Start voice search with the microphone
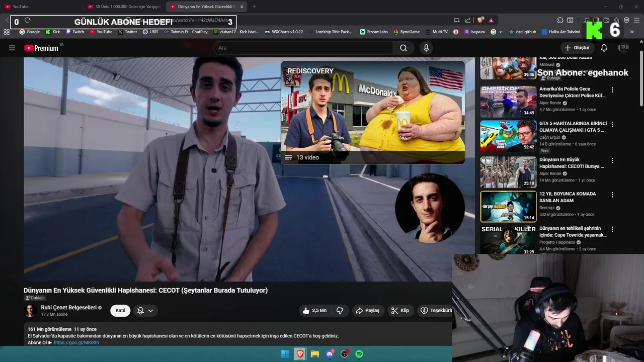 [x=426, y=48]
